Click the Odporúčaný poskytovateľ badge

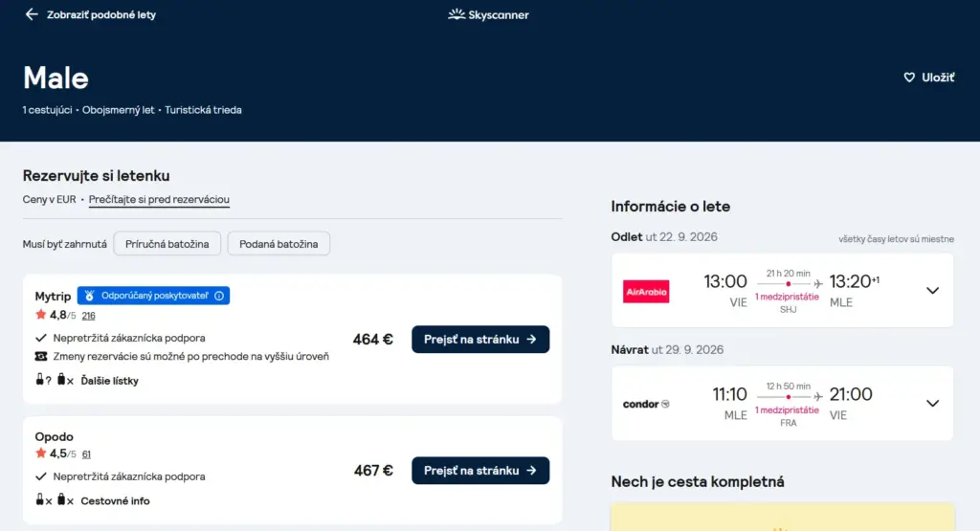pos(153,296)
